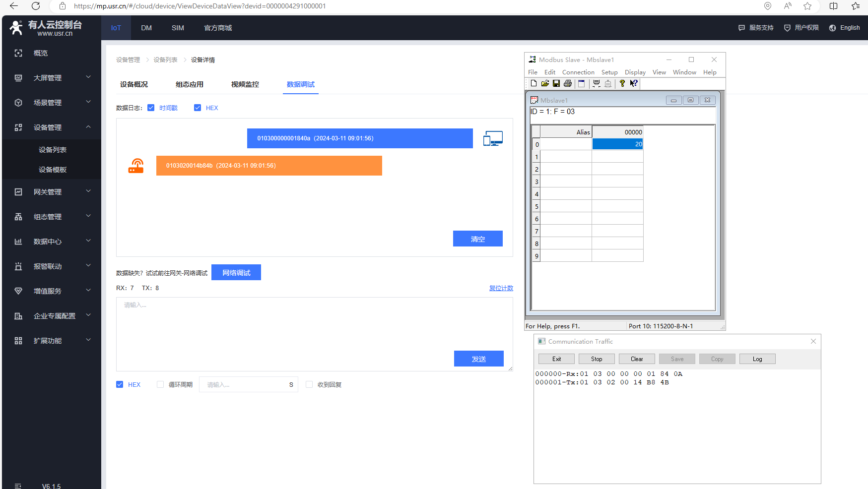Refresh the browser page
Screen dimensions: 868x489
(x=36, y=6)
